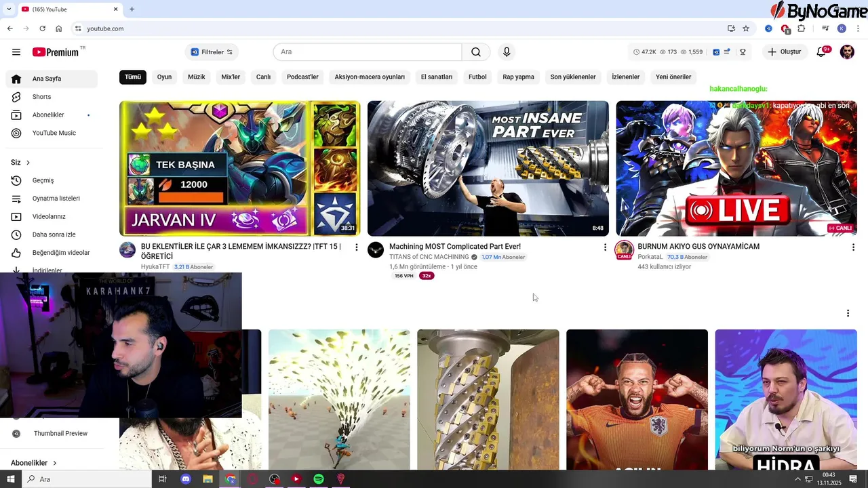Open Discord from the taskbar
This screenshot has width=868, height=488.
pos(186,479)
